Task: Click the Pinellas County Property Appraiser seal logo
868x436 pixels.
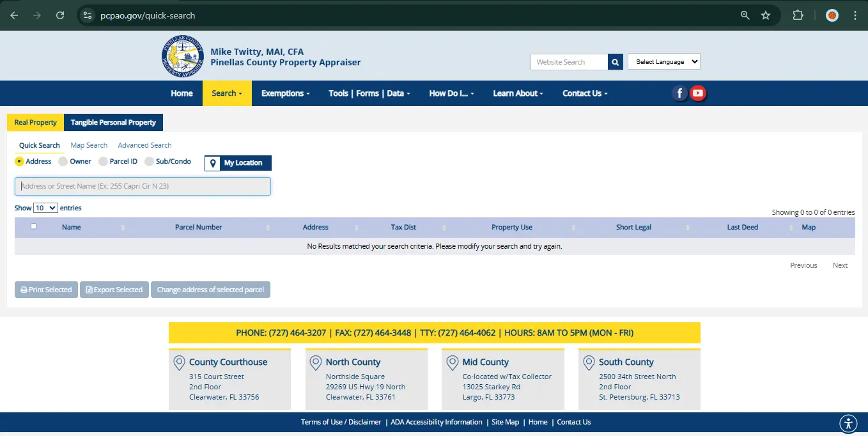Action: 183,57
